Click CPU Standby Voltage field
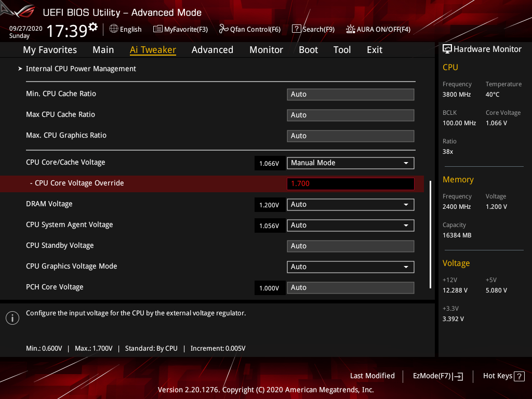The width and height of the screenshot is (532, 399). coord(351,246)
